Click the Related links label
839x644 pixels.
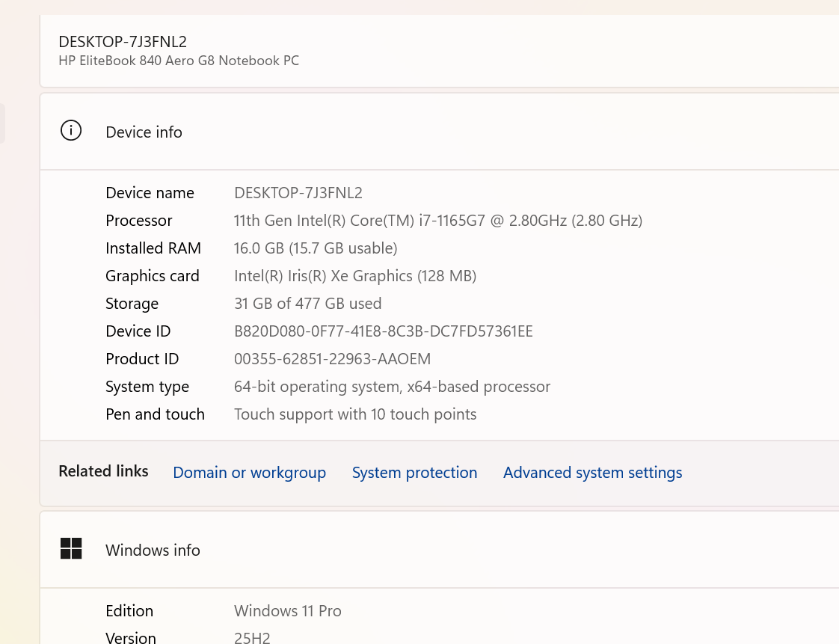point(103,471)
